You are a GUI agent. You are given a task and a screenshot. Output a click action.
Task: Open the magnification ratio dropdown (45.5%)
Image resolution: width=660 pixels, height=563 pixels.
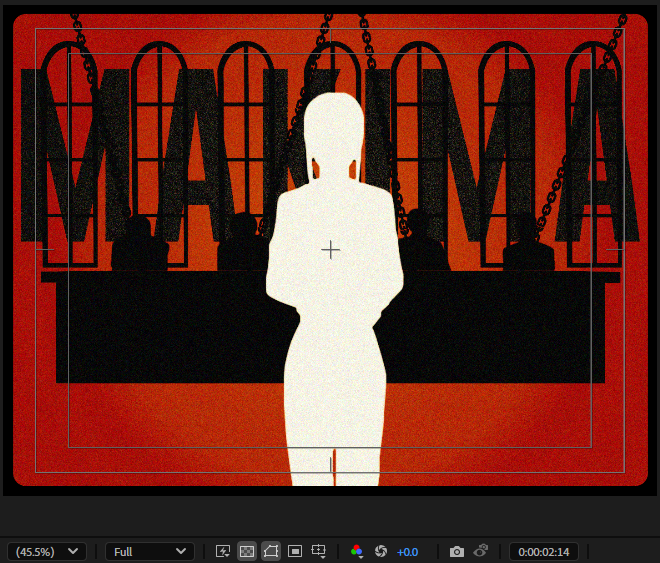[47, 552]
